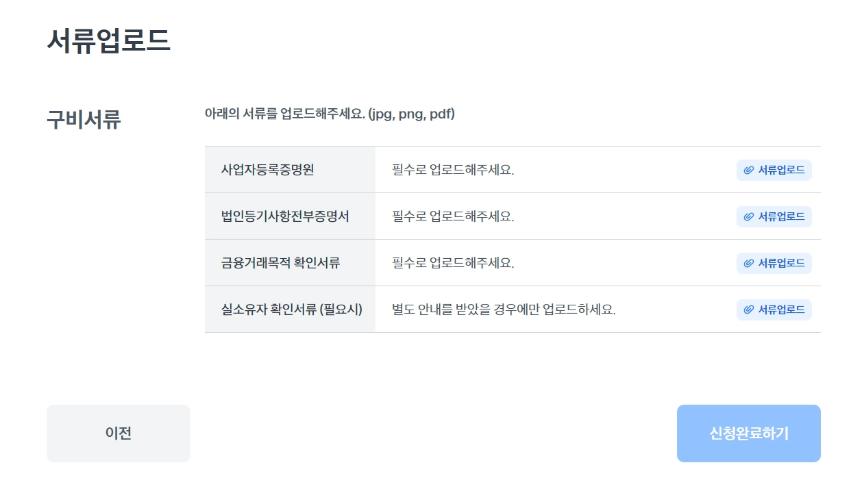Submit with the 신청완료하기 button

[x=748, y=433]
